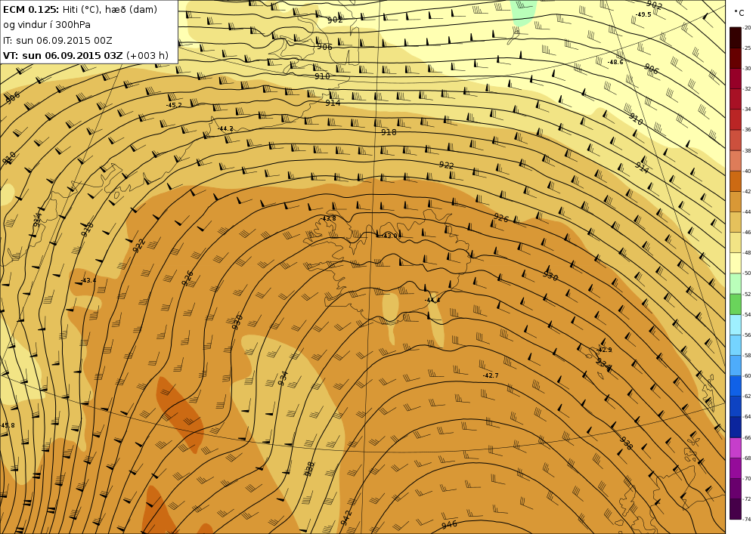Screen dimensions: 756x534
Task: Pick the dark purple swatch between -72 and -74
Action: (x=736, y=509)
